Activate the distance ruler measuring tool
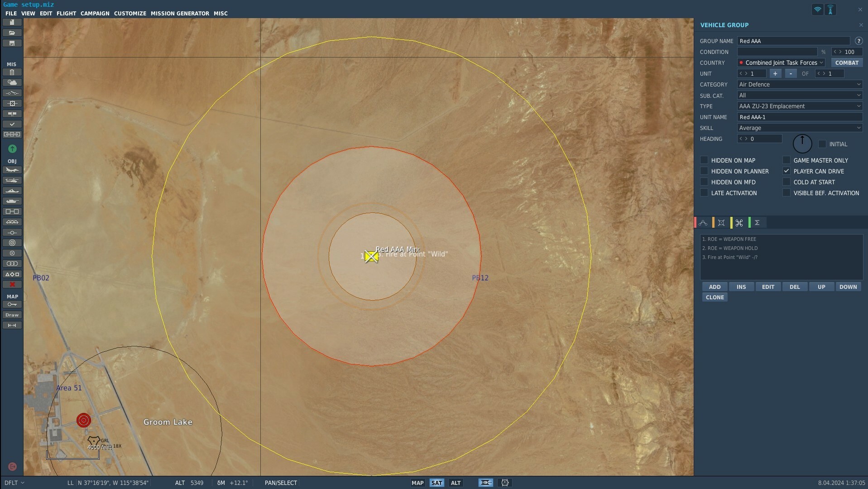 (x=12, y=325)
